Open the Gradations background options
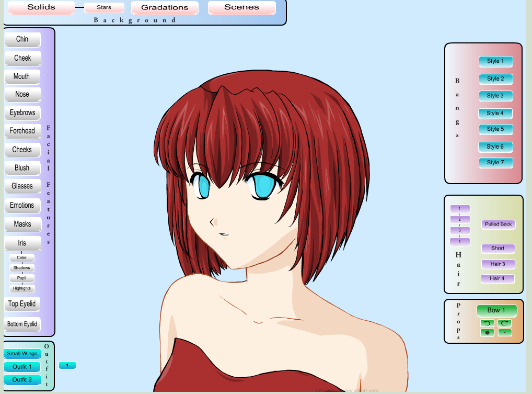 coord(165,8)
